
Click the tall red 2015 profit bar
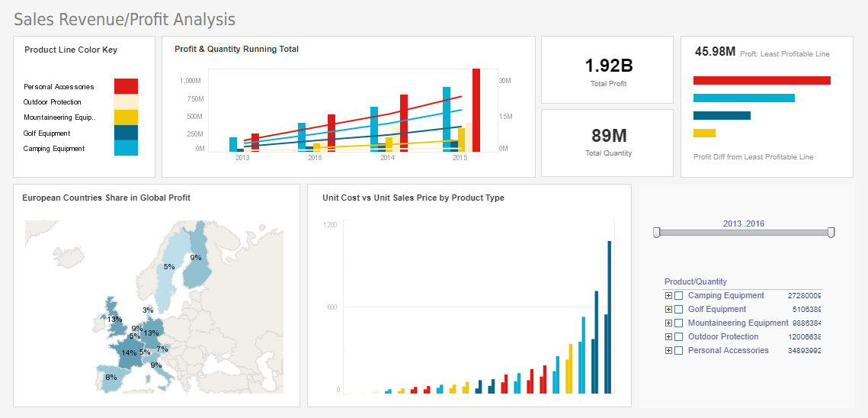tap(476, 110)
